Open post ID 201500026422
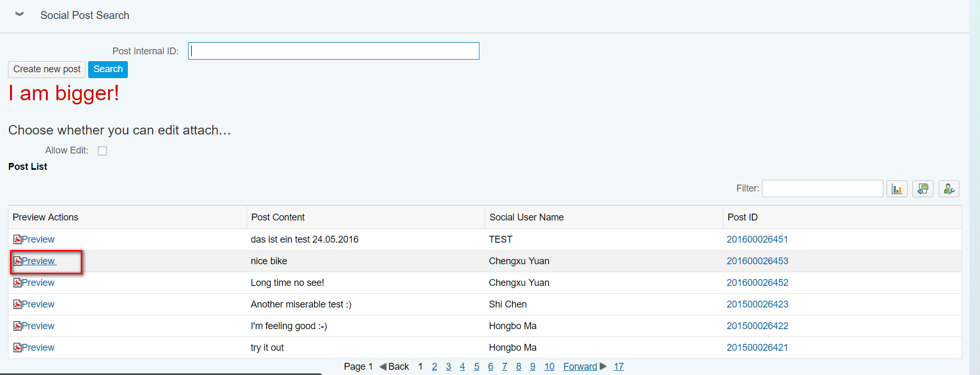 click(757, 326)
